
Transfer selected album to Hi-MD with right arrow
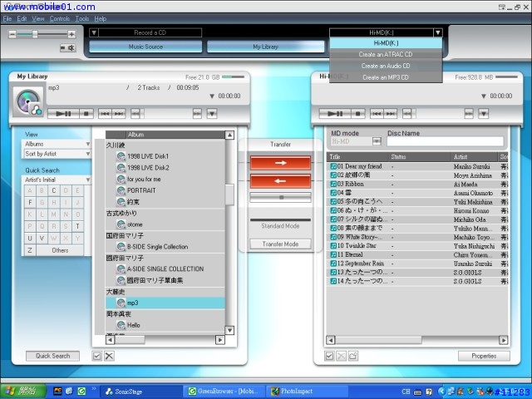tap(280, 163)
